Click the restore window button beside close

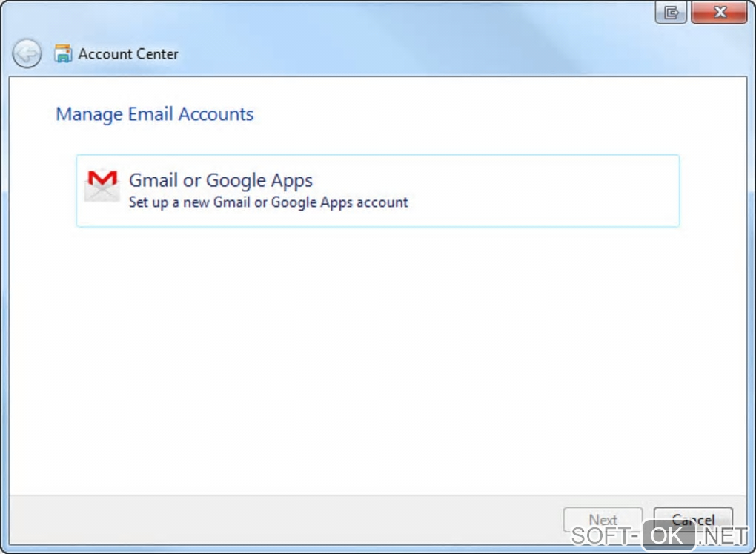pyautogui.click(x=672, y=12)
